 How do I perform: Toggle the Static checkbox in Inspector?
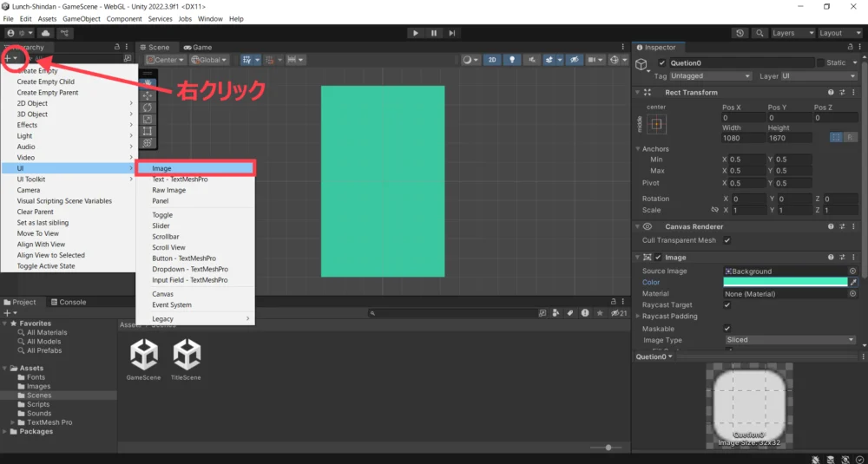coord(820,63)
